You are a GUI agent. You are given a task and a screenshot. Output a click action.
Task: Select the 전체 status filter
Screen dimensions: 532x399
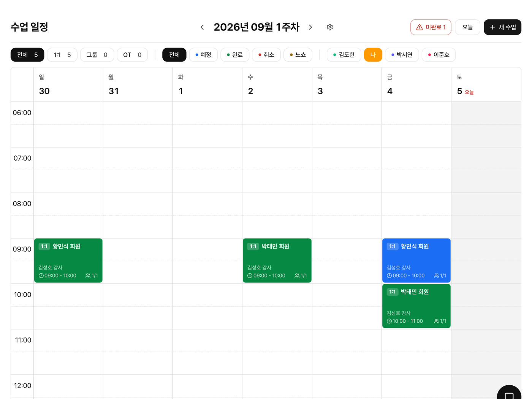tap(174, 55)
